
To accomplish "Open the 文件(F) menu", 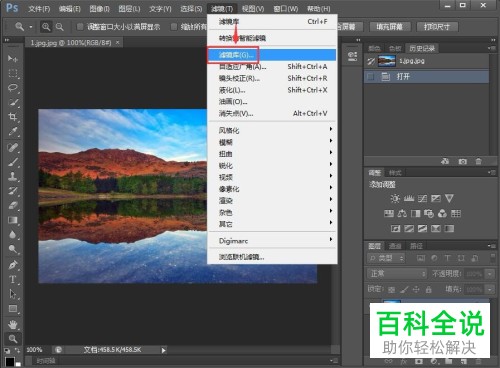I will (x=39, y=9).
